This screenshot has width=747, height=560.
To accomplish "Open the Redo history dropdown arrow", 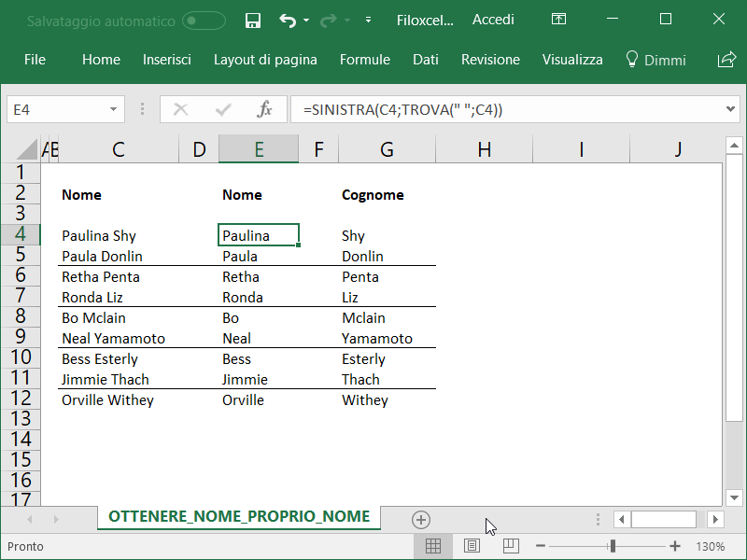I will (346, 21).
